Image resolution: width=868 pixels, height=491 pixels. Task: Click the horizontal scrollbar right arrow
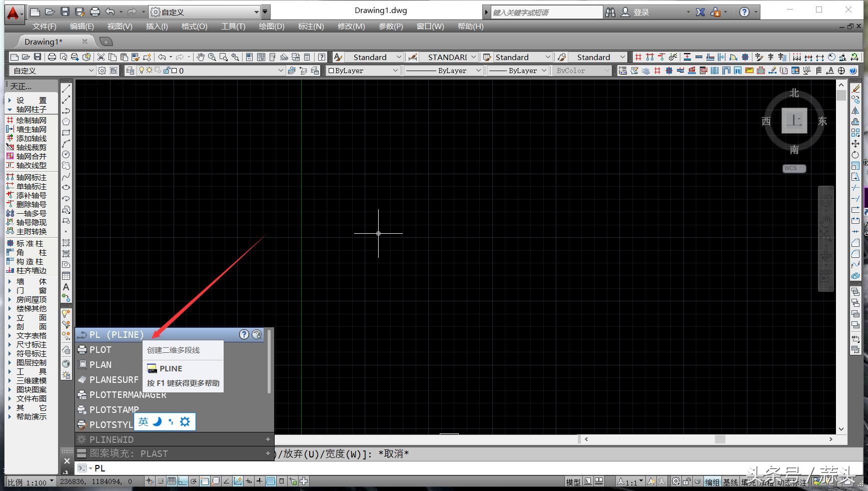tap(831, 439)
